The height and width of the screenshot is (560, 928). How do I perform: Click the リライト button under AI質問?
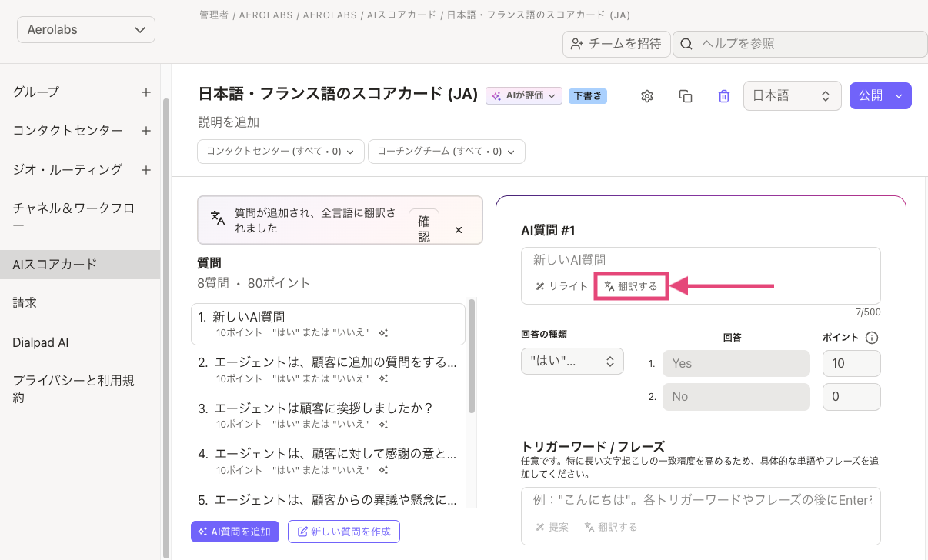(x=562, y=286)
